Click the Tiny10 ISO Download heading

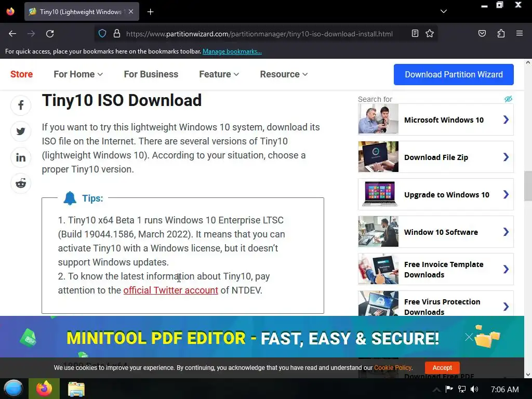point(122,100)
